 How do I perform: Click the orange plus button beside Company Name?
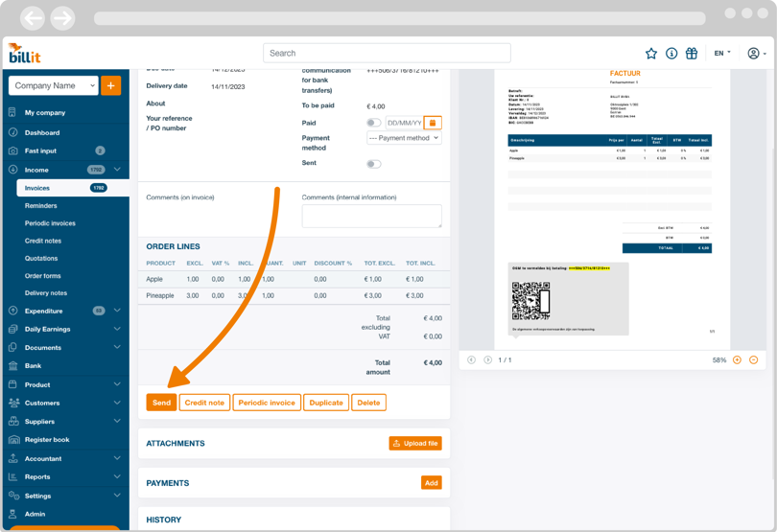pos(111,85)
